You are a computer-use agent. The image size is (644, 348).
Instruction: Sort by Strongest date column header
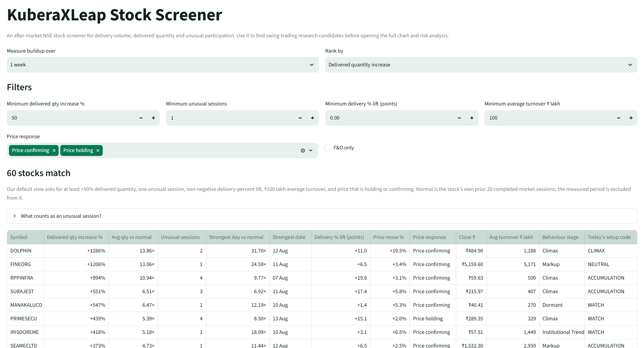(290, 237)
